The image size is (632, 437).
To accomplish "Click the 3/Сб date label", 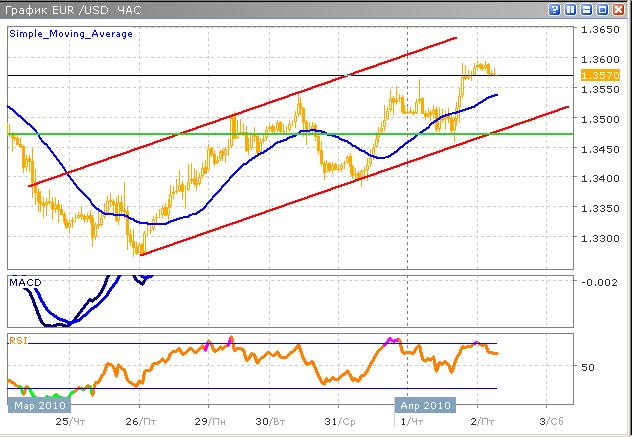I will tap(551, 422).
